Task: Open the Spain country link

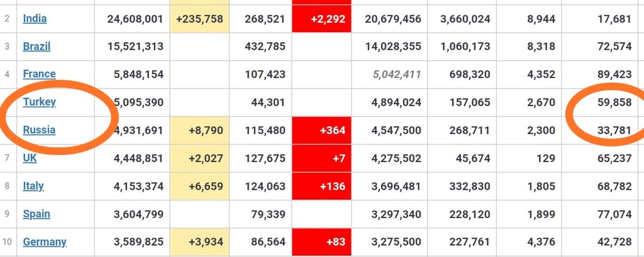Action: 36,214
